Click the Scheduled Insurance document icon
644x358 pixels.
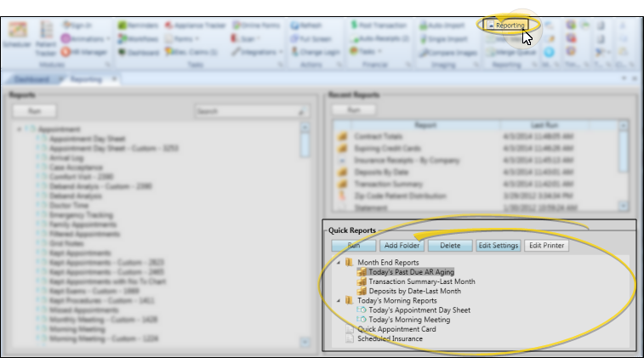coord(350,338)
